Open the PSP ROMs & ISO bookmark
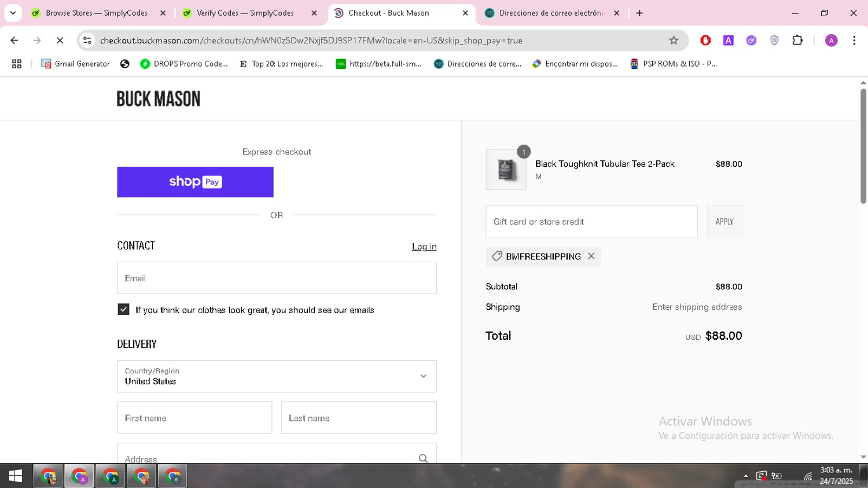The image size is (868, 488). point(673,64)
